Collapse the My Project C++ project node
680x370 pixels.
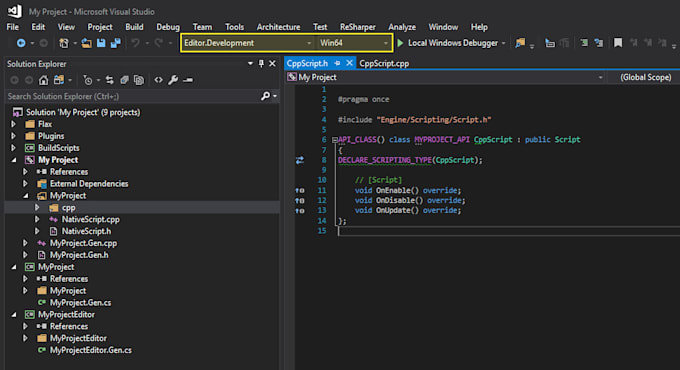point(14,160)
